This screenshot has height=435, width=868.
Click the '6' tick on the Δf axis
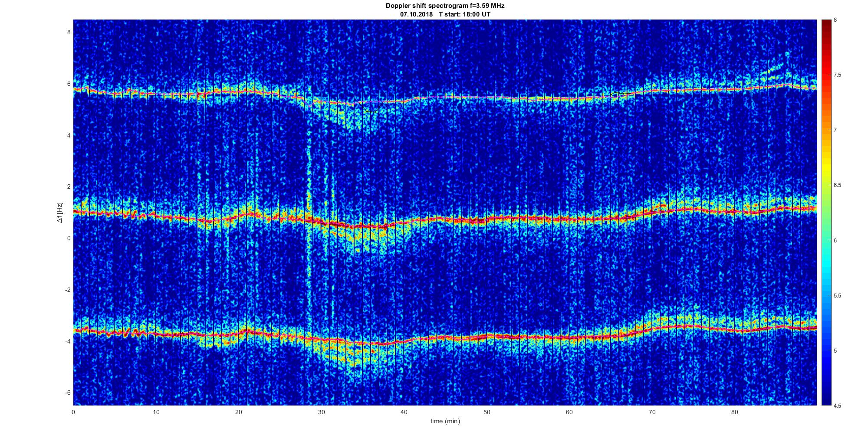tap(69, 84)
